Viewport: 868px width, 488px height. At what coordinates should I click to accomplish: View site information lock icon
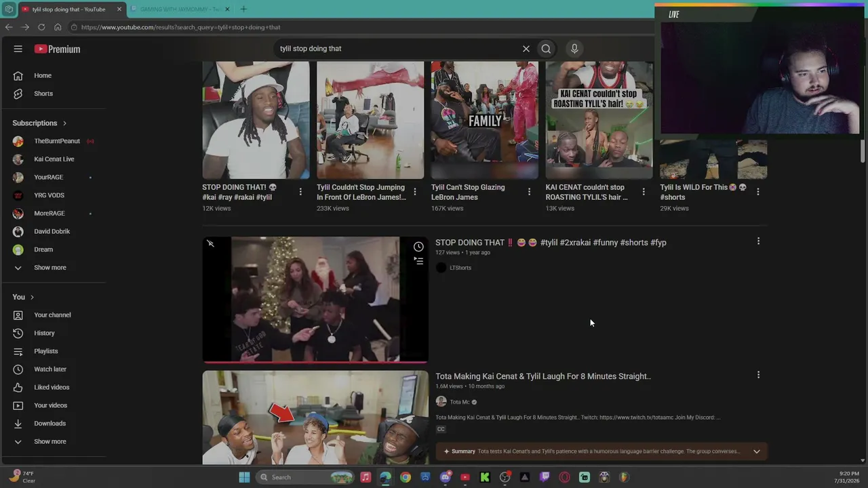tap(74, 27)
